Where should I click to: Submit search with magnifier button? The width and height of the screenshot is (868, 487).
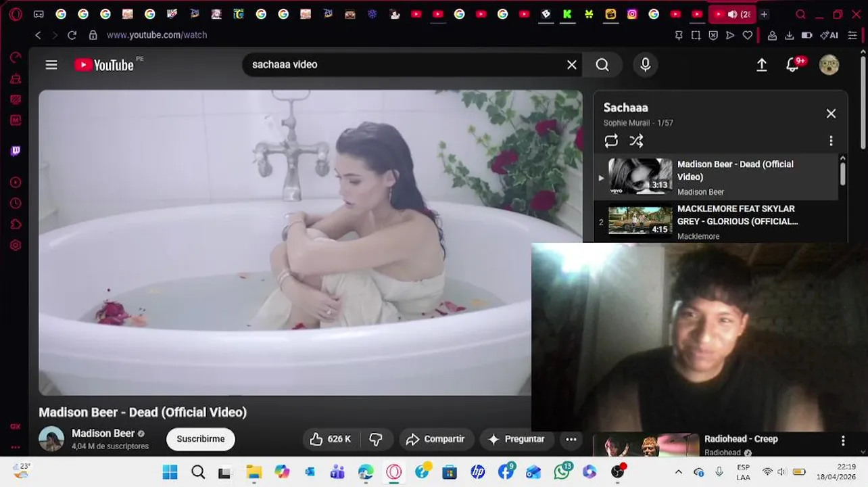pyautogui.click(x=602, y=65)
